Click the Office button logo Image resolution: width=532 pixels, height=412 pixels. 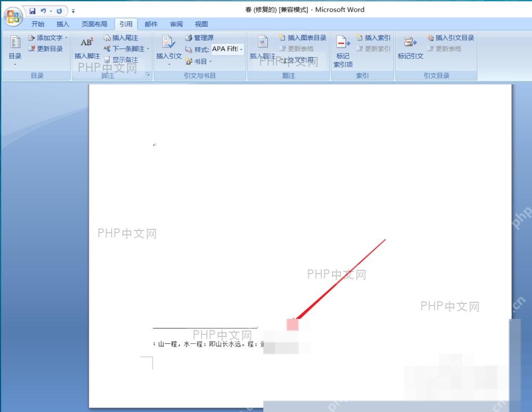pyautogui.click(x=13, y=15)
